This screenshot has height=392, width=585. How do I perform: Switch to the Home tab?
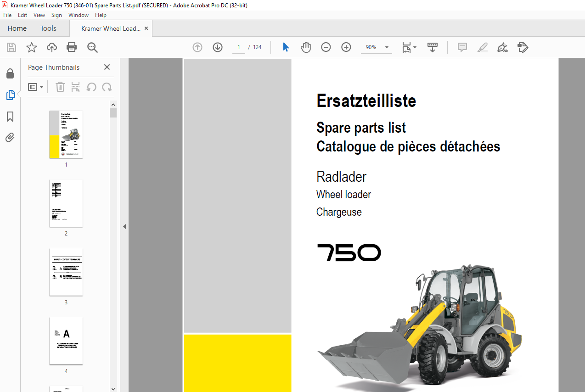(x=17, y=28)
